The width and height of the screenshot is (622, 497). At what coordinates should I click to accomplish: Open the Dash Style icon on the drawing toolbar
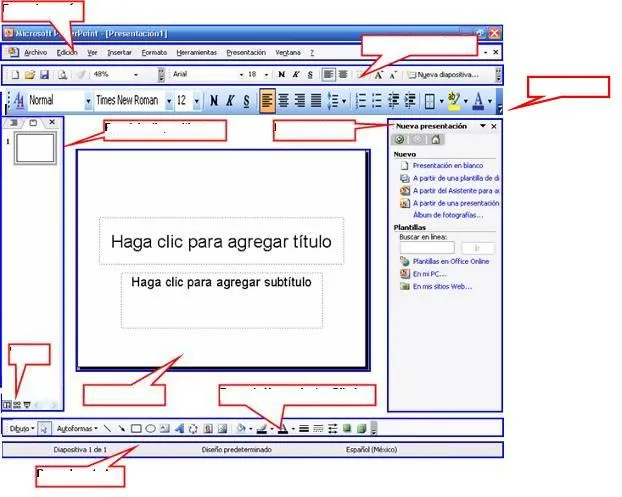click(318, 428)
